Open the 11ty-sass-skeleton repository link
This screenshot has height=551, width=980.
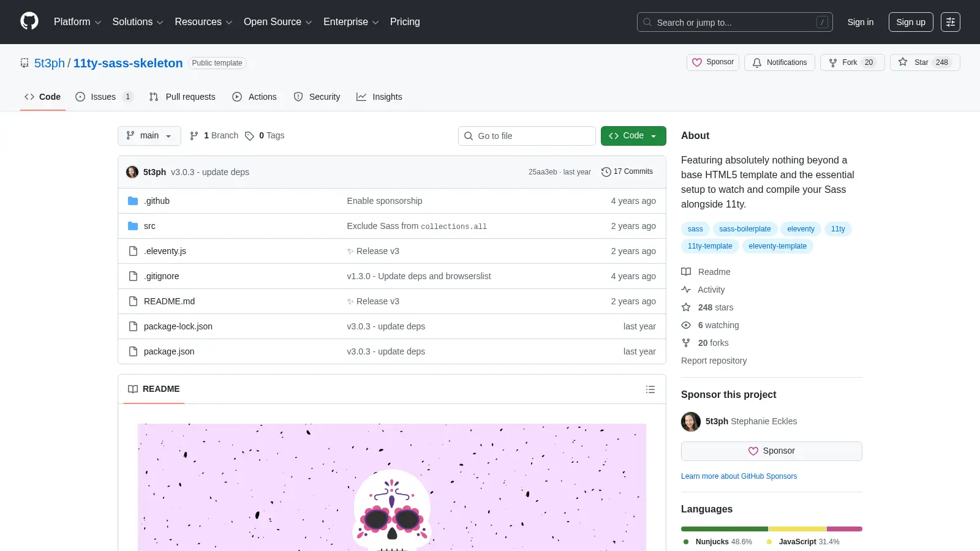click(128, 63)
